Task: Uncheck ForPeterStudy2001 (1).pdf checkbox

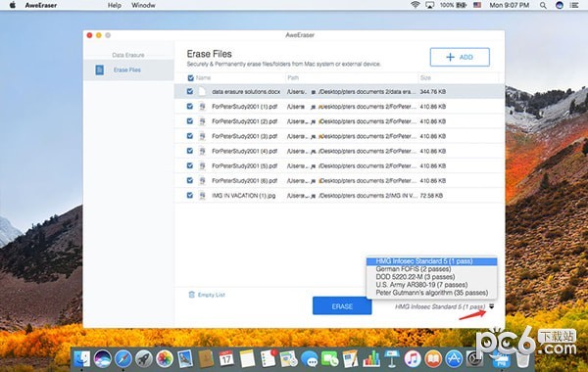Action: point(190,107)
